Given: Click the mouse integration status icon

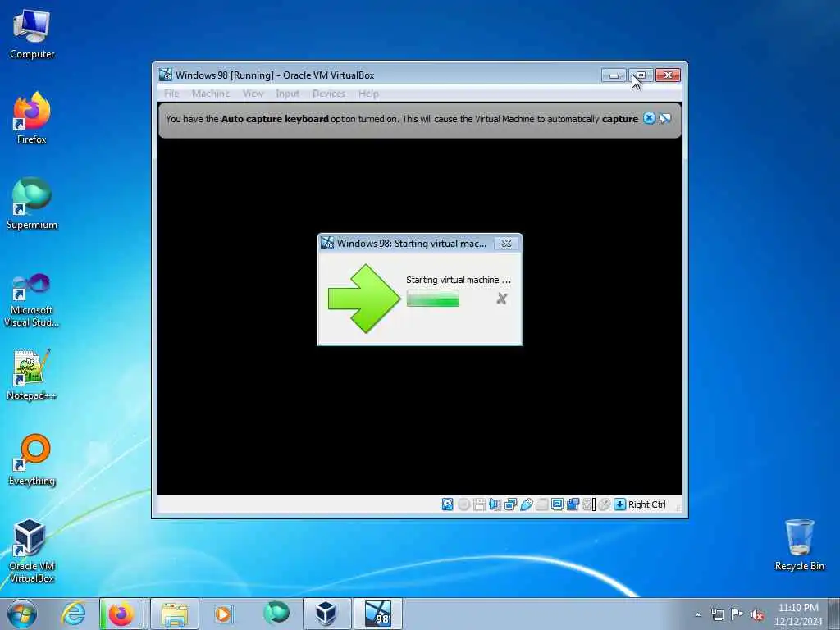Looking at the screenshot, I should point(605,504).
